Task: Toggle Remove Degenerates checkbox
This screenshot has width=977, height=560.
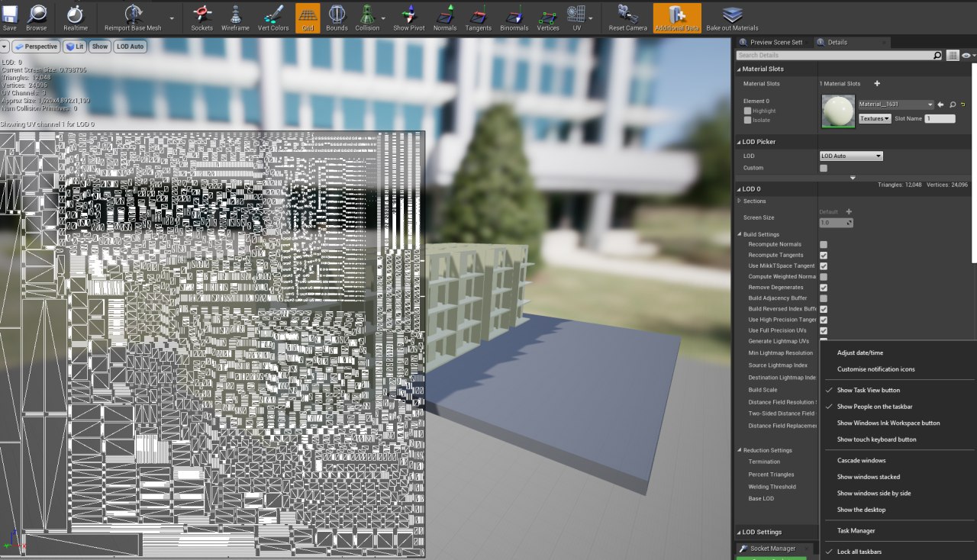Action: 824,288
